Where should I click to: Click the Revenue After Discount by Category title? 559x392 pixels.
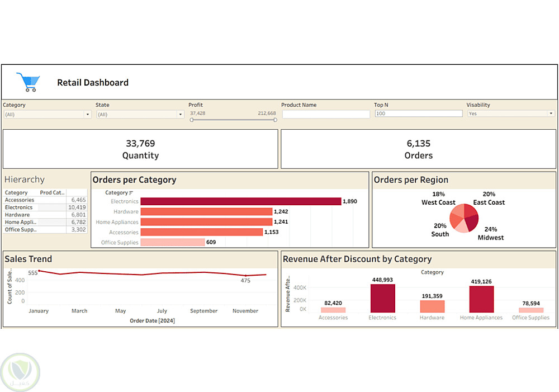[357, 259]
